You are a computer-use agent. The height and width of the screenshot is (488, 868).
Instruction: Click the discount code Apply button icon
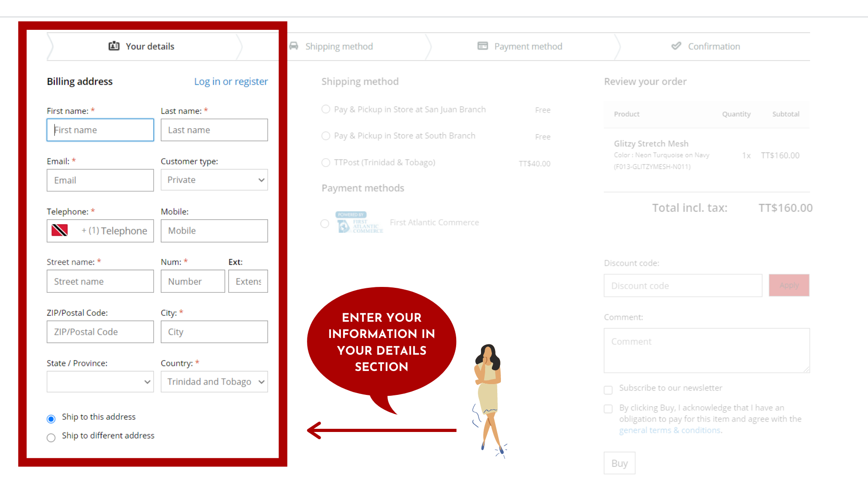point(789,286)
